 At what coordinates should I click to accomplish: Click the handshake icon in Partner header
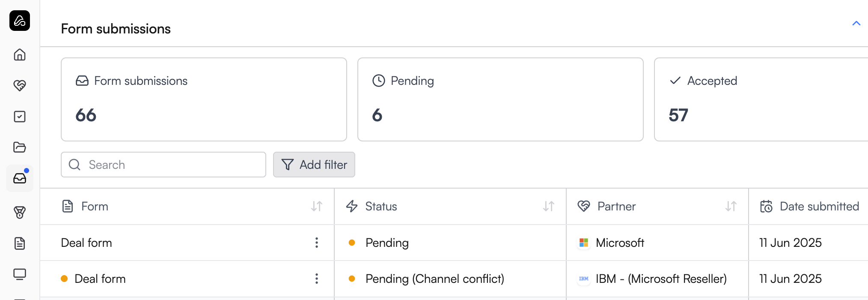[x=584, y=207]
